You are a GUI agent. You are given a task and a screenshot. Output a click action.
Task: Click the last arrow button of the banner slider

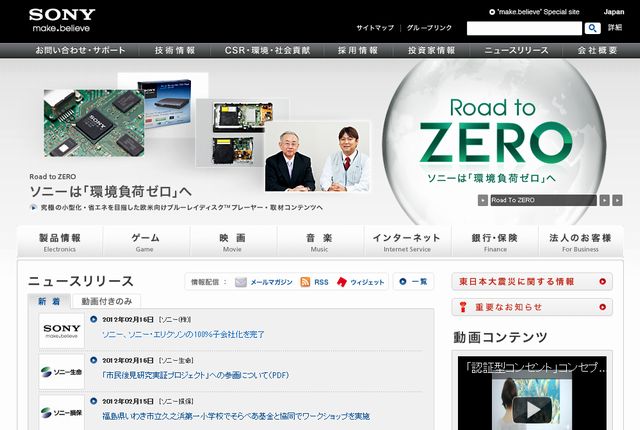618,200
